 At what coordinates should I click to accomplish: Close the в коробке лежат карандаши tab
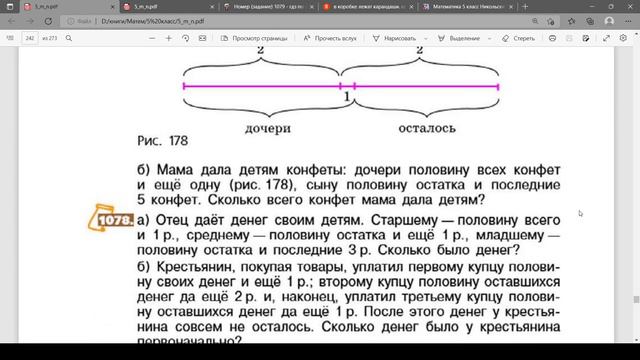[411, 7]
